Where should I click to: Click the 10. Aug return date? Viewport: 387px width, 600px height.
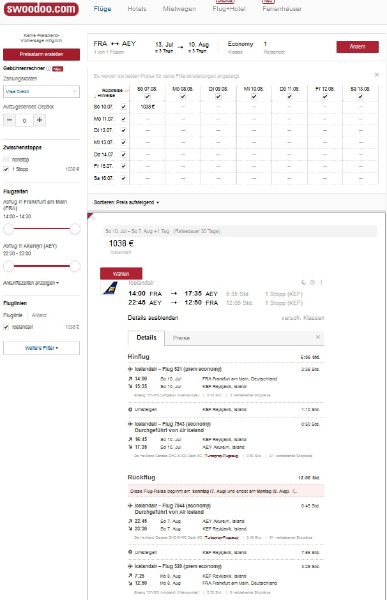click(x=198, y=44)
